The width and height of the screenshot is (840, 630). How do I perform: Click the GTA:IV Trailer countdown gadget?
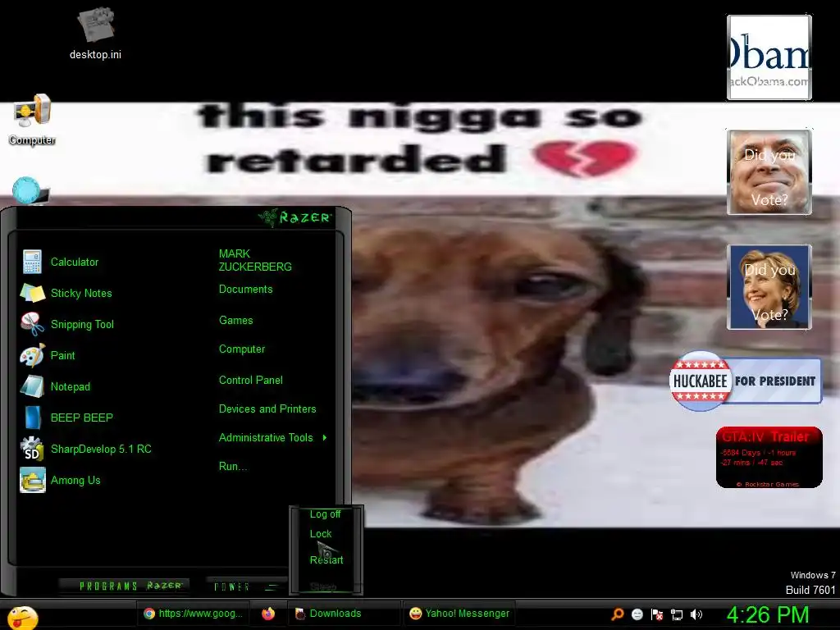click(769, 458)
